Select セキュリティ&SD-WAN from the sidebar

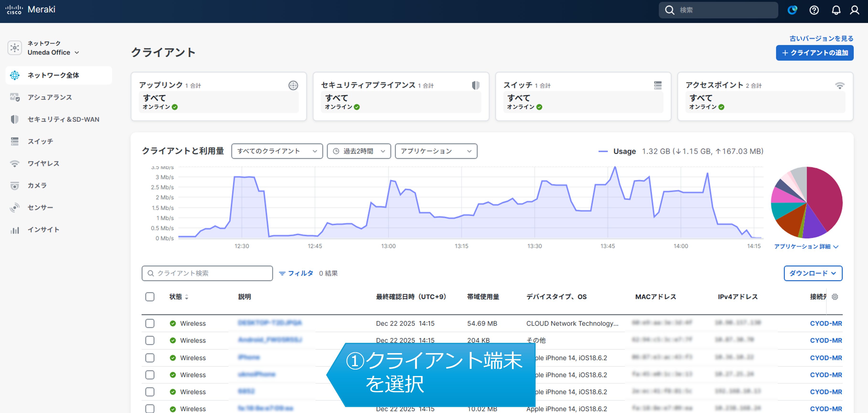[x=63, y=119]
